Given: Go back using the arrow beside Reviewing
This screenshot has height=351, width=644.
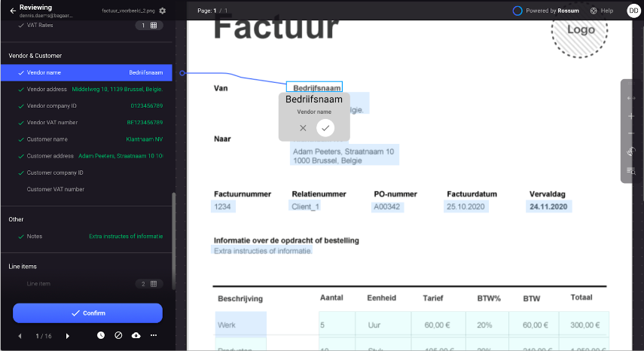Looking at the screenshot, I should click(13, 11).
